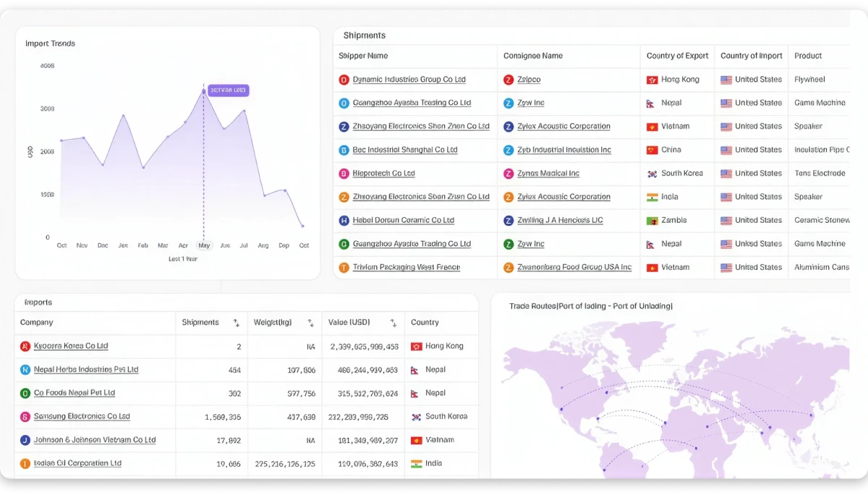868x495 pixels.
Task: Click Zambia flag in Hebei Dorsun row
Action: (652, 221)
